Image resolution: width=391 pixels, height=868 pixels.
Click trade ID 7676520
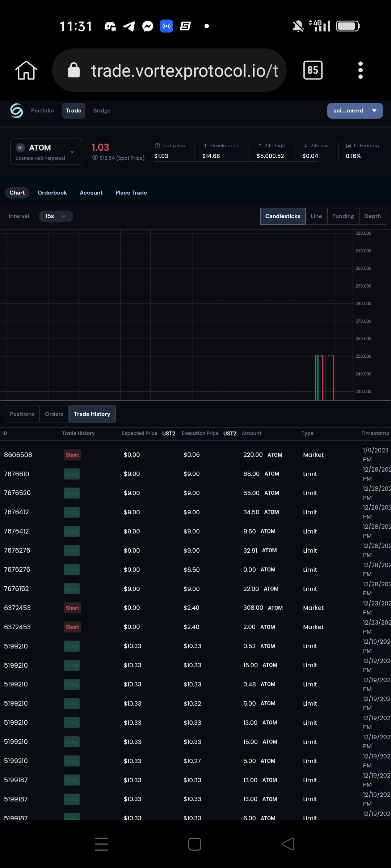17,493
